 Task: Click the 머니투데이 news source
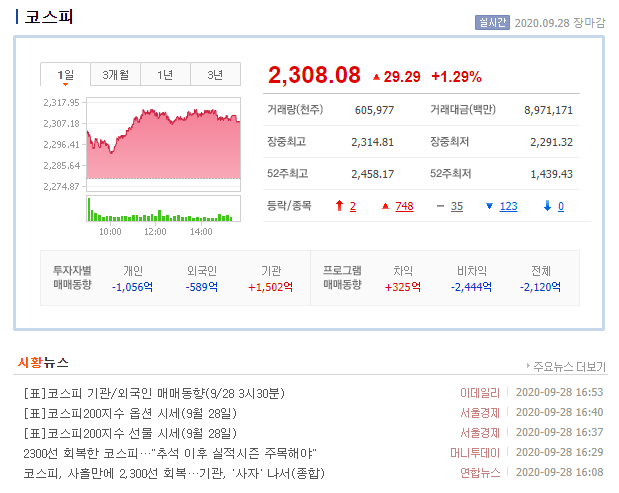click(475, 453)
